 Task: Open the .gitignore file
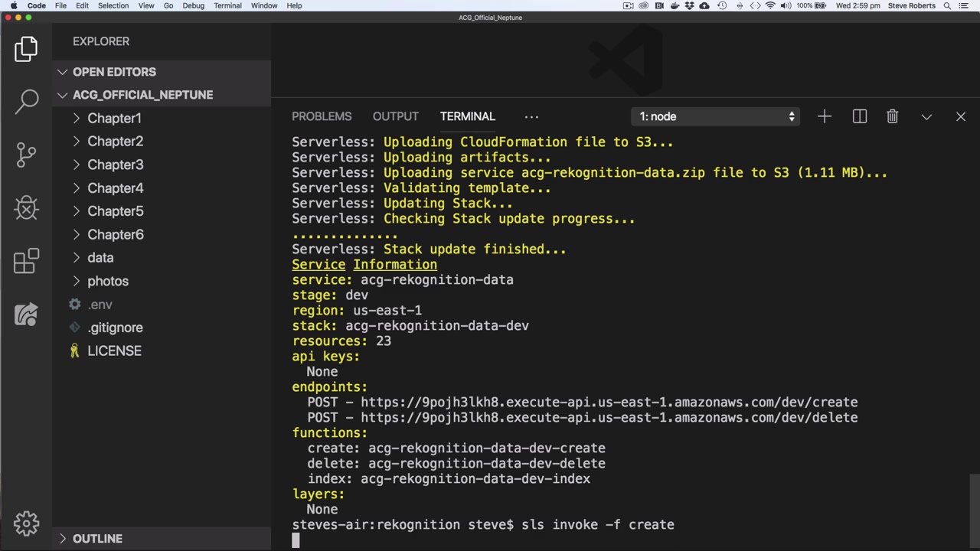(x=115, y=328)
